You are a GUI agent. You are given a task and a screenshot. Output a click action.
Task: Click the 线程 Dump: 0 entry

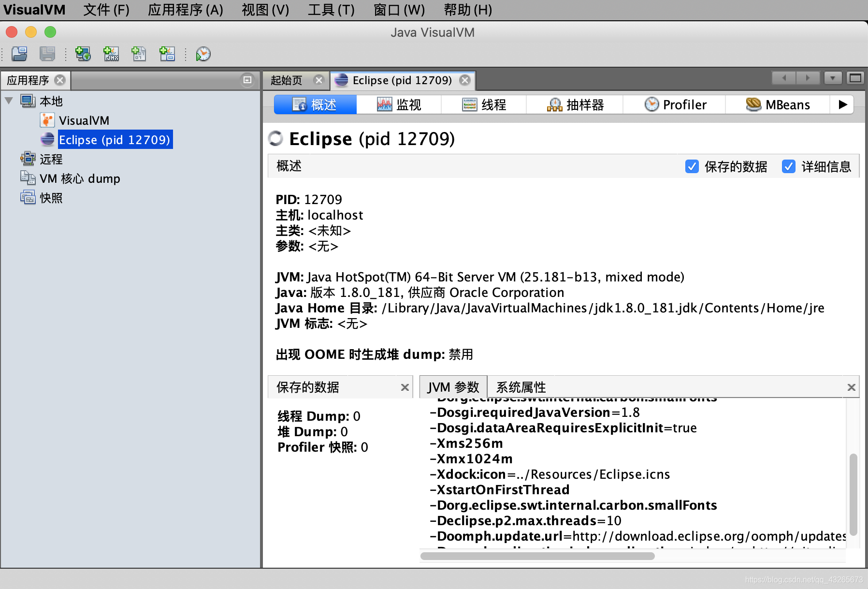[x=319, y=416]
